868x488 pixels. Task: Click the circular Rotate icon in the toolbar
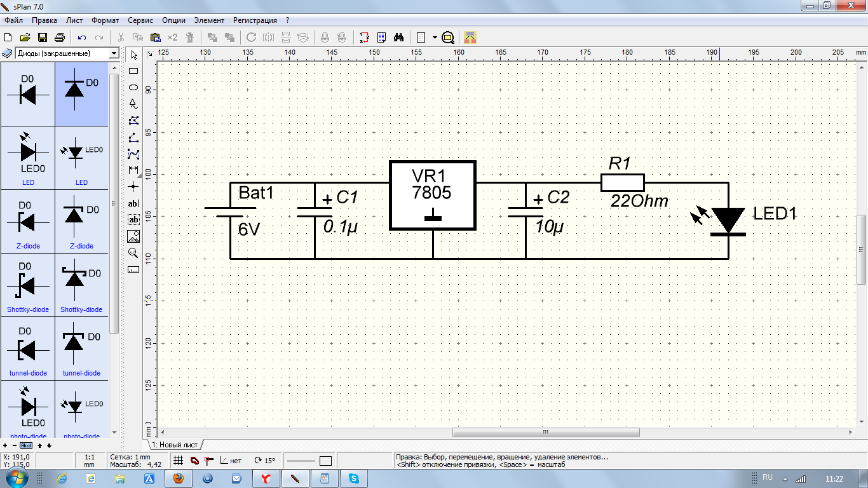click(251, 37)
